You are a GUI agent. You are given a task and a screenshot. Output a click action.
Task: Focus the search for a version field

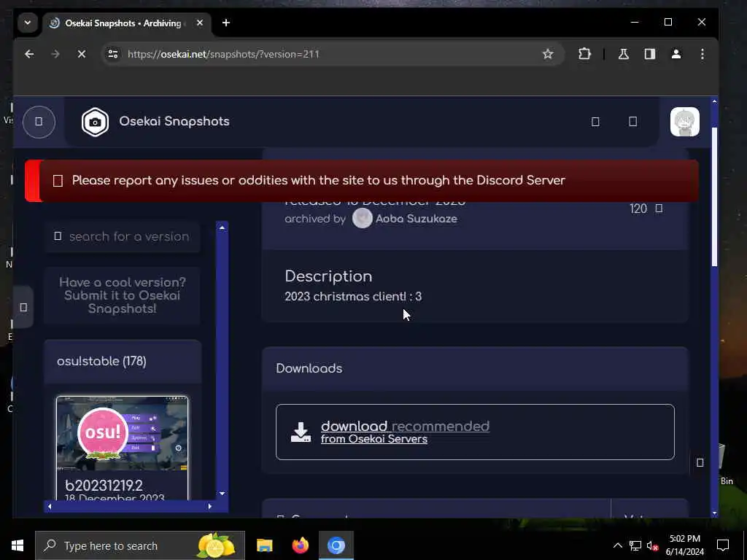coord(123,236)
